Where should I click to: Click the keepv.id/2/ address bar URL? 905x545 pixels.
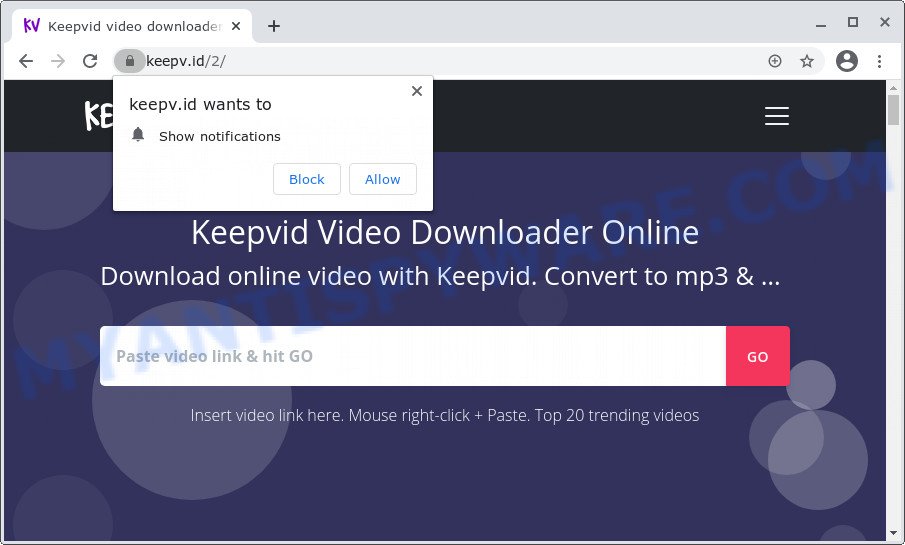tap(186, 61)
